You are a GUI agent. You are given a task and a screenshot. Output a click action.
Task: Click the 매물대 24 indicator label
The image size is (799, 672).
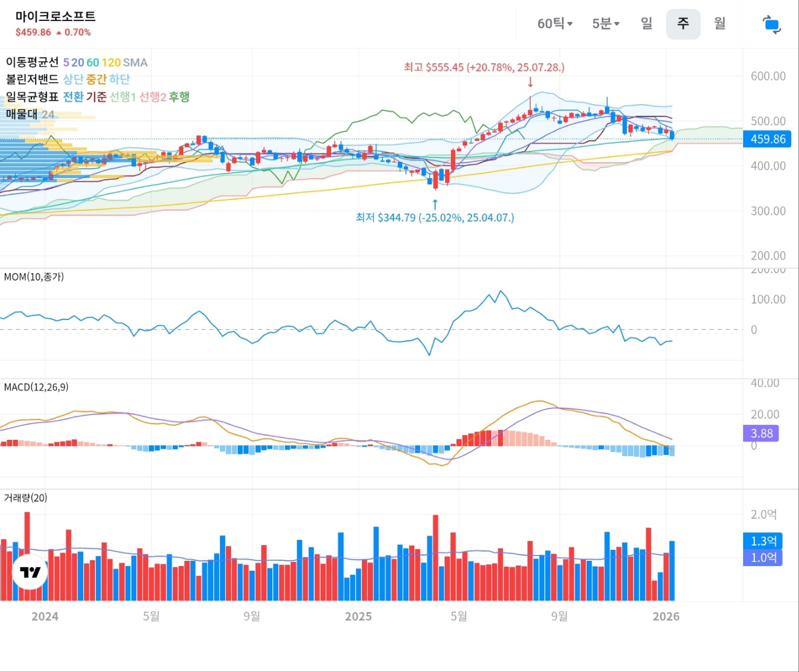point(30,114)
